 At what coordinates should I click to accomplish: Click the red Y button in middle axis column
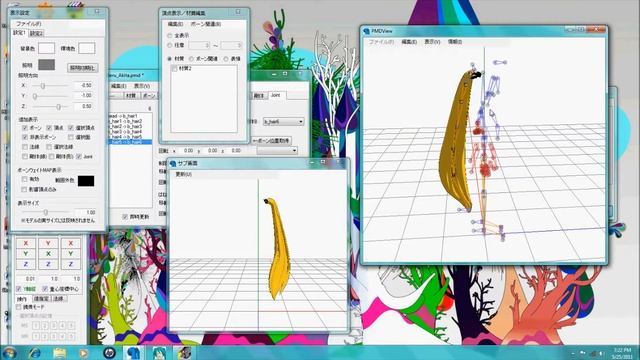(x=48, y=243)
